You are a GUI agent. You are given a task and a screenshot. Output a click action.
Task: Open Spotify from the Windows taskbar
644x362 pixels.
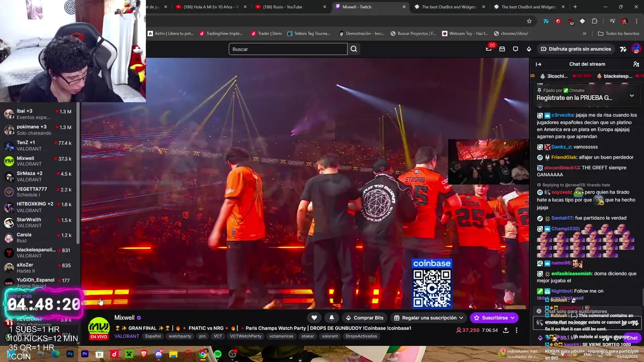point(217,354)
